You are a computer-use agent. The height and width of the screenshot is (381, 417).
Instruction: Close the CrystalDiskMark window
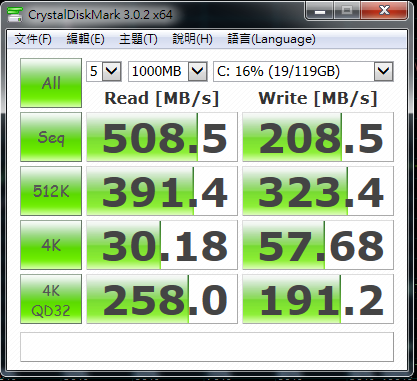[384, 11]
